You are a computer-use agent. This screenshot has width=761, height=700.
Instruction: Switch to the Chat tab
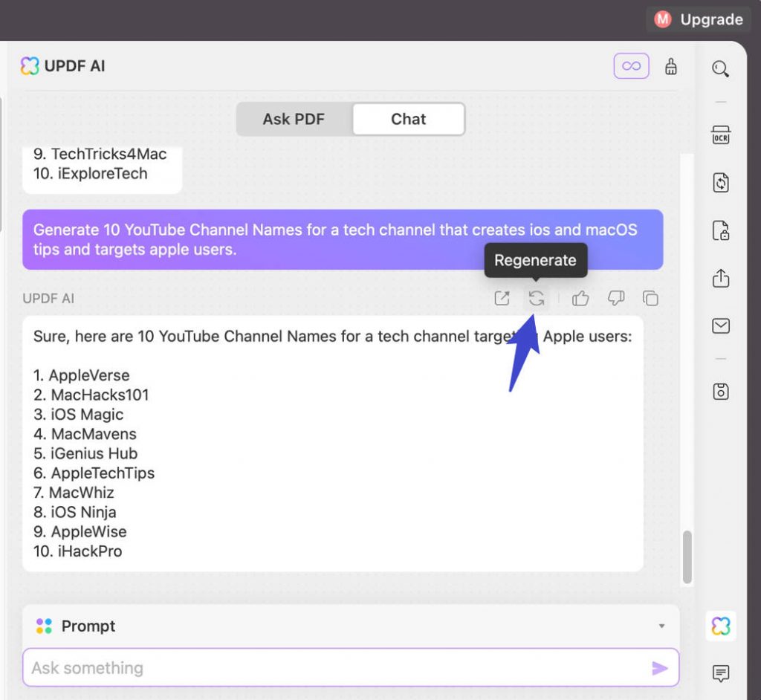[408, 119]
